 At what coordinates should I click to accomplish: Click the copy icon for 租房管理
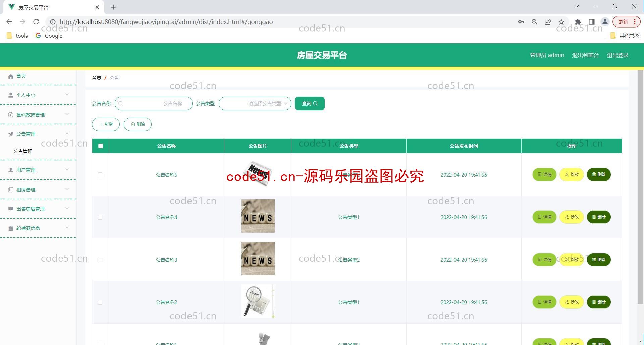coord(11,190)
